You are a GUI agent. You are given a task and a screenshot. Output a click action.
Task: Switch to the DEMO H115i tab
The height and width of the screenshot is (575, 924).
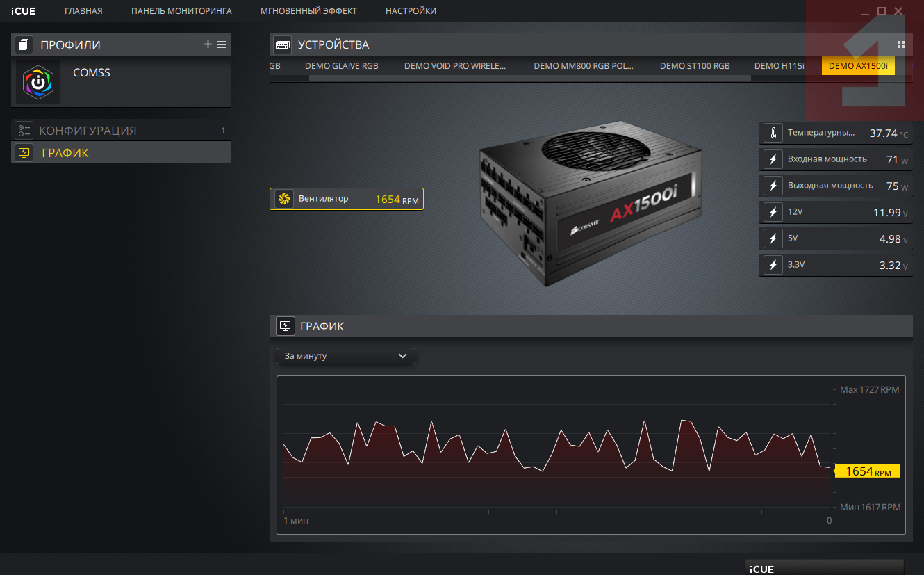[x=779, y=66]
